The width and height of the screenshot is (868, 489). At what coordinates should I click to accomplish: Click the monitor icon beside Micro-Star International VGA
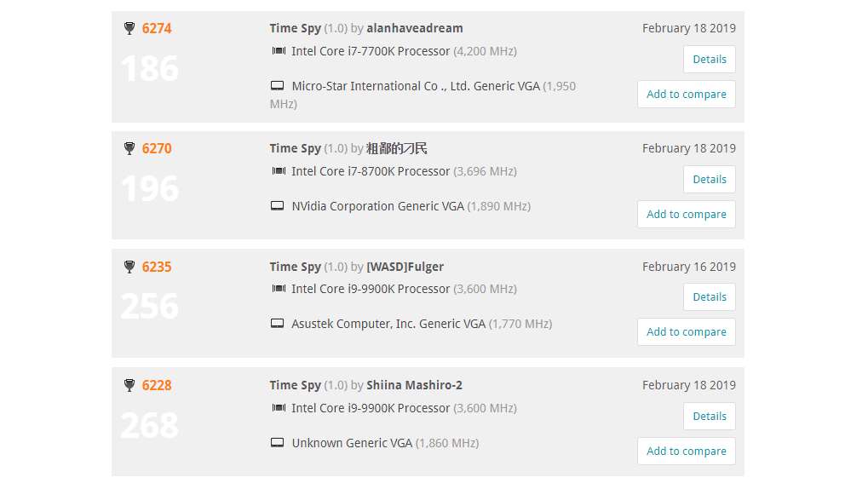[278, 86]
